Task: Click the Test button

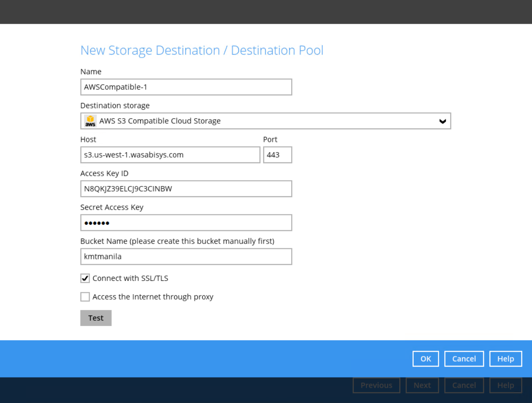Action: [x=96, y=318]
